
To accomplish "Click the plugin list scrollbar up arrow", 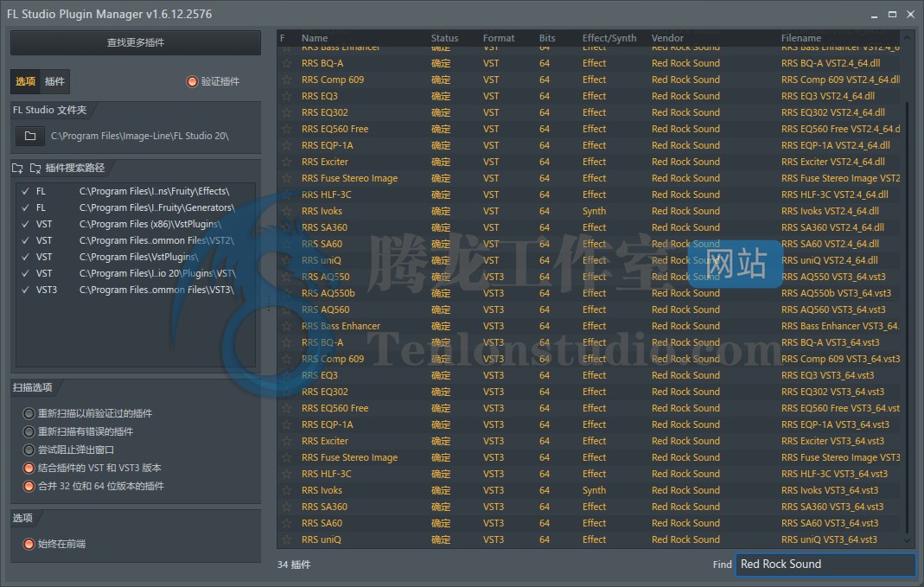I will (908, 37).
